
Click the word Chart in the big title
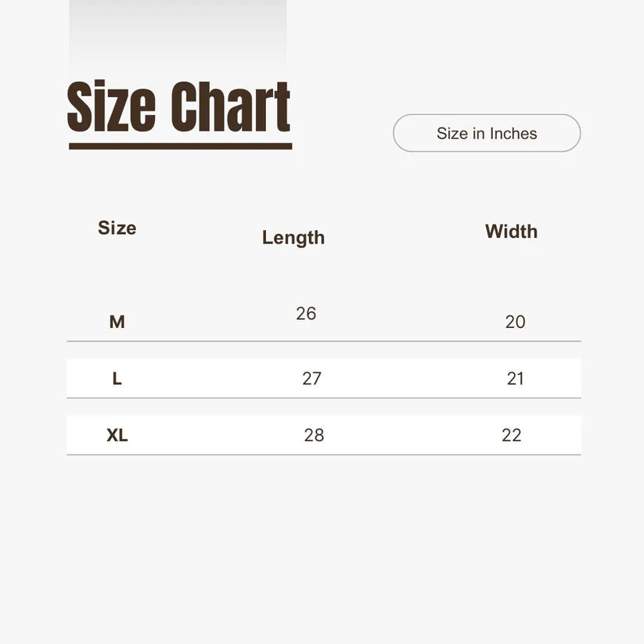(230, 107)
